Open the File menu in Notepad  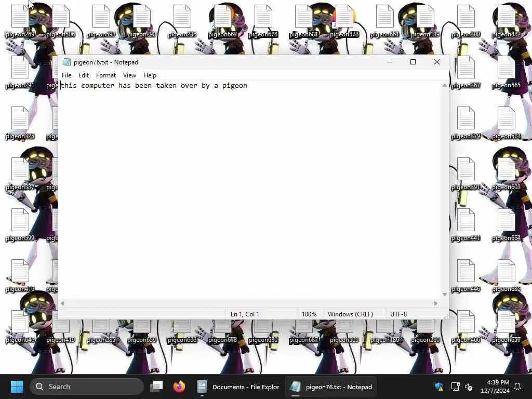coord(66,75)
